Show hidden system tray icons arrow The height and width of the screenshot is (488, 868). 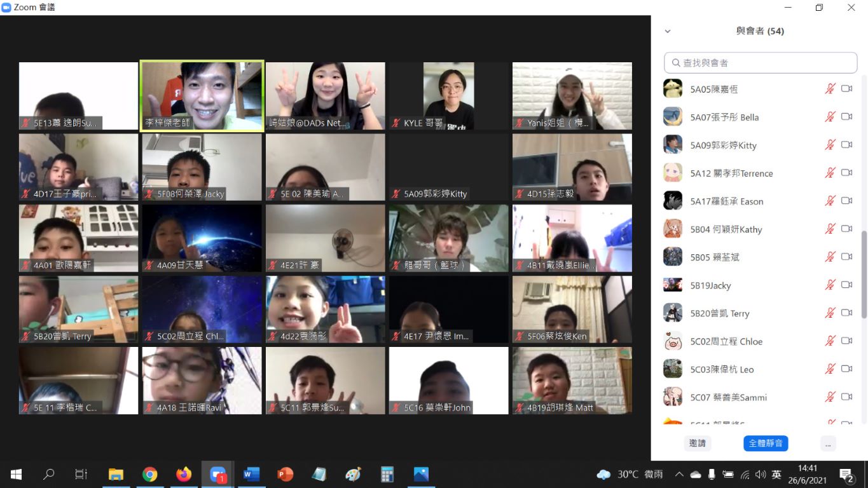click(679, 475)
